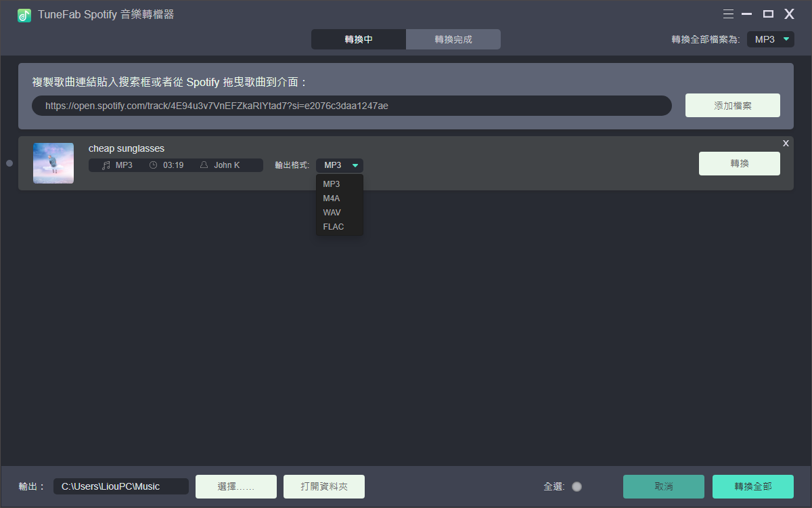
Task: Click the artist icon beside John K
Action: (204, 165)
